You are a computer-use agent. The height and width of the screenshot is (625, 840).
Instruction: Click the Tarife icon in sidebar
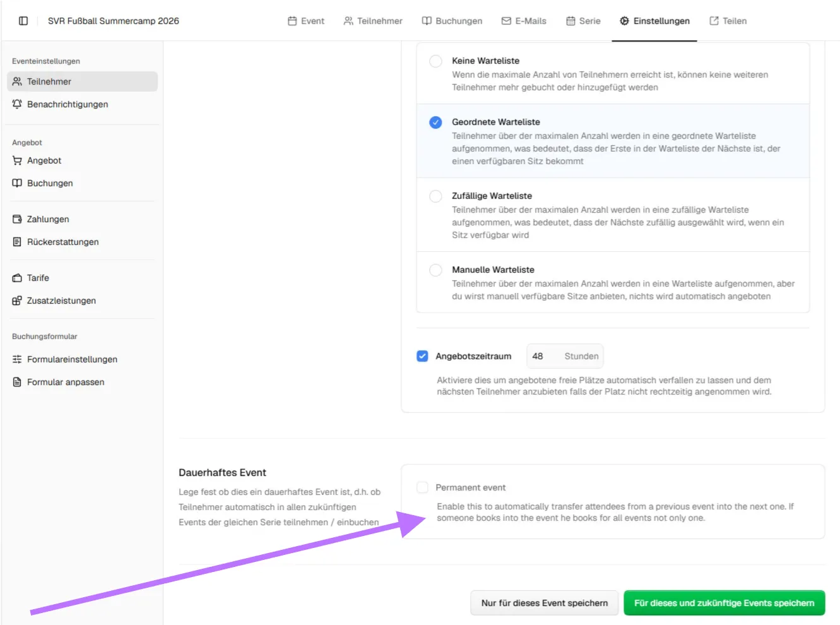pyautogui.click(x=17, y=278)
